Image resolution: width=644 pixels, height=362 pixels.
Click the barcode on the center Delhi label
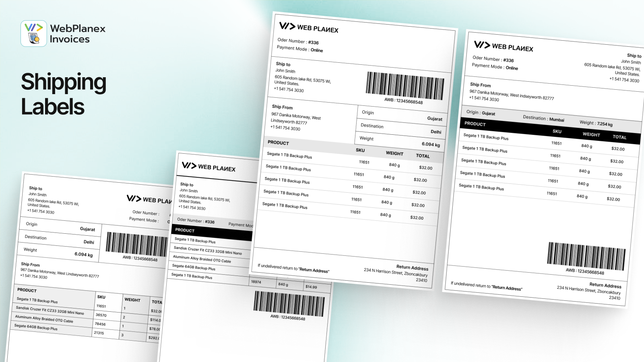(405, 86)
